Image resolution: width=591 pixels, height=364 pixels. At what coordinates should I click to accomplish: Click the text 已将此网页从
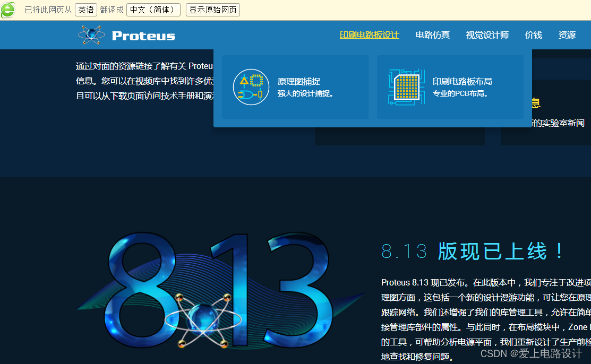pyautogui.click(x=48, y=10)
